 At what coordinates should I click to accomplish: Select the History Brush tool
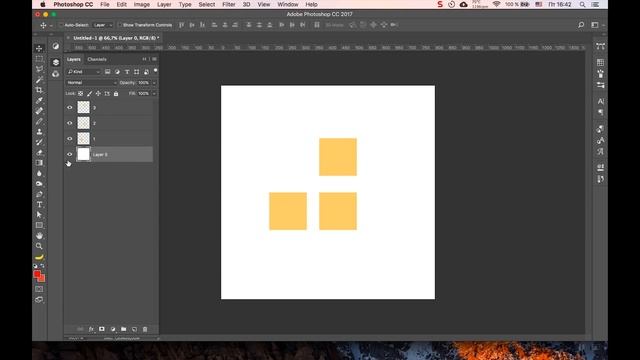(39, 142)
